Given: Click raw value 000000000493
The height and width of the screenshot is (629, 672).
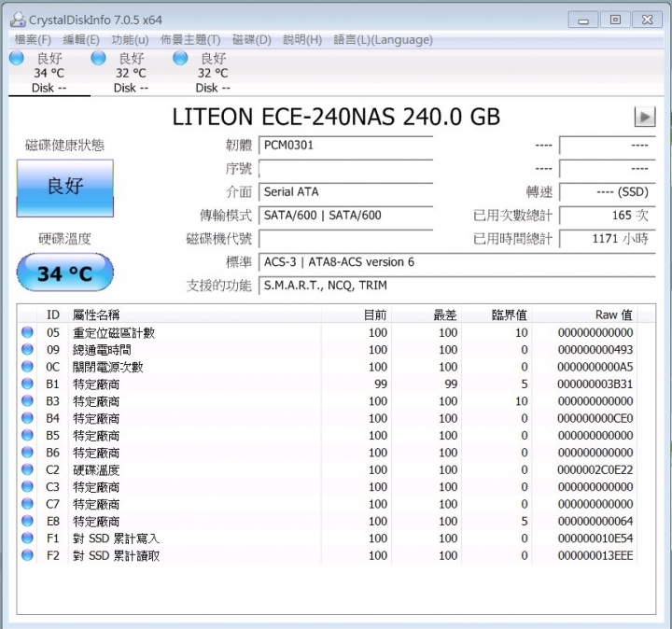Looking at the screenshot, I should [595, 350].
